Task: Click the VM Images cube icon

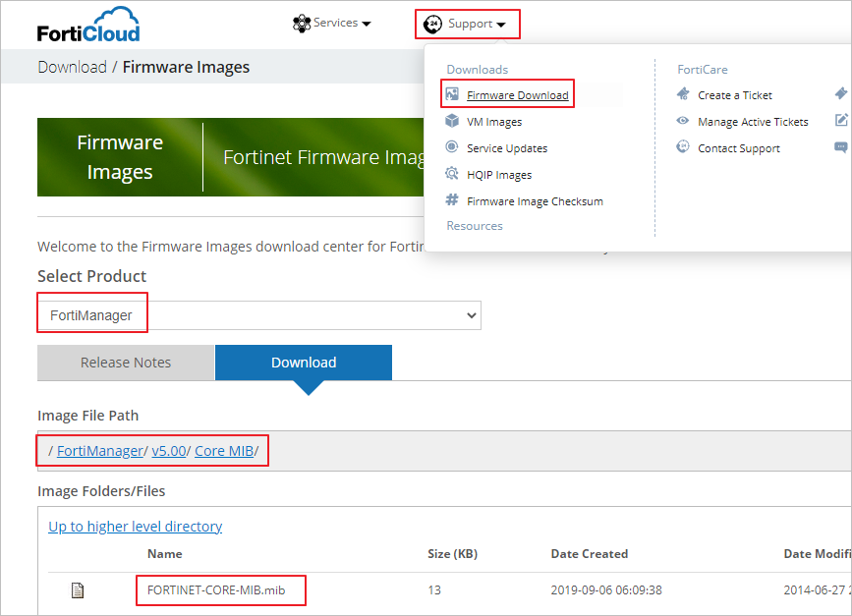Action: coord(452,121)
